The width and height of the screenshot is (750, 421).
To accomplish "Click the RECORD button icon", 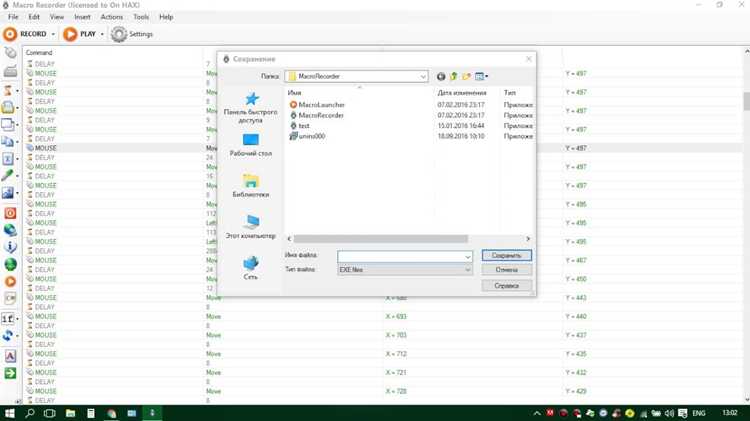I will coord(10,34).
